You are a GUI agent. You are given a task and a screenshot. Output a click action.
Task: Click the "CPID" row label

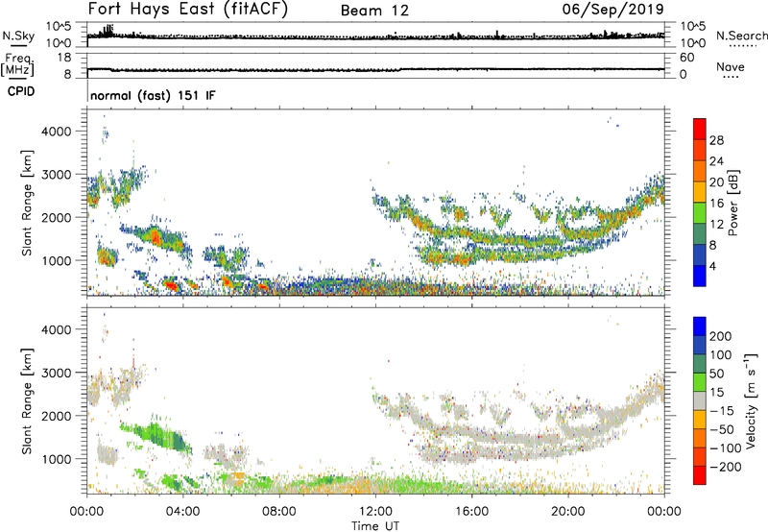point(21,91)
